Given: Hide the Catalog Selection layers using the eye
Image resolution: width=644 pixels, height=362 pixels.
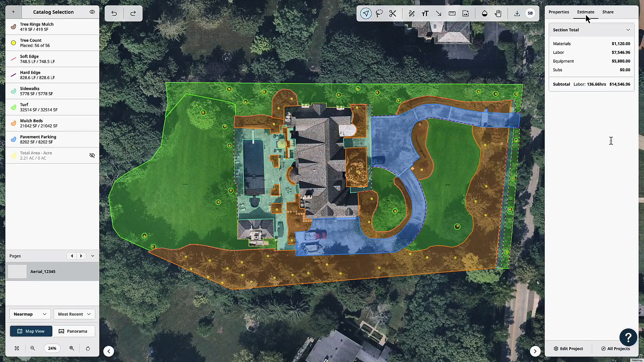Looking at the screenshot, I should click(92, 12).
